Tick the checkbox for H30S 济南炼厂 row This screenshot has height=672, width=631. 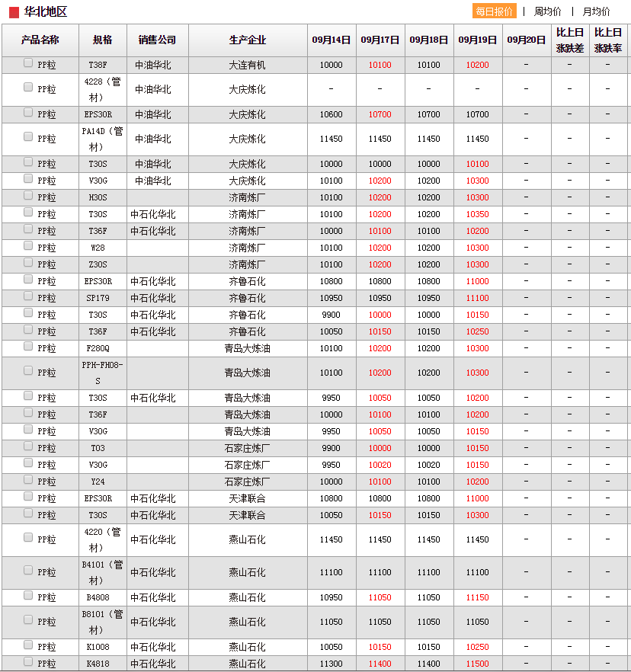coord(28,195)
